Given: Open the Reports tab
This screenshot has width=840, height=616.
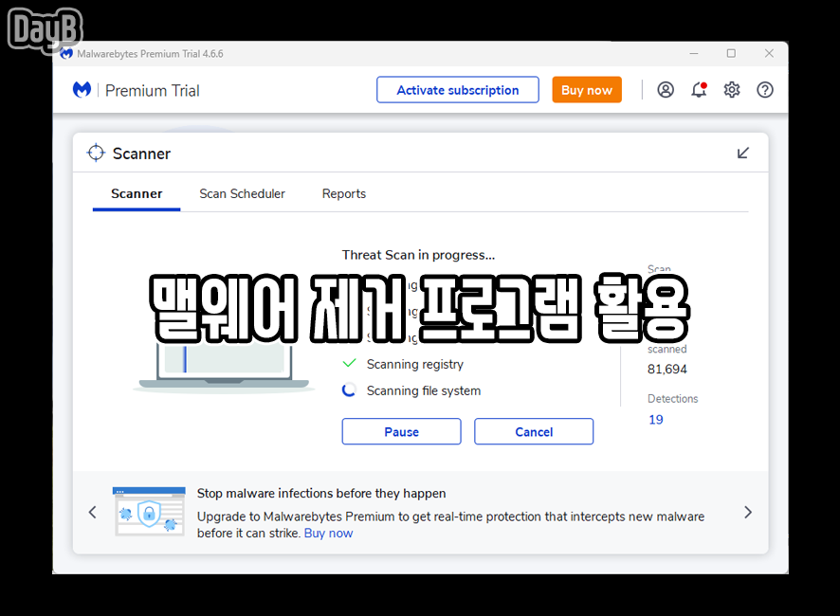Looking at the screenshot, I should tap(343, 193).
